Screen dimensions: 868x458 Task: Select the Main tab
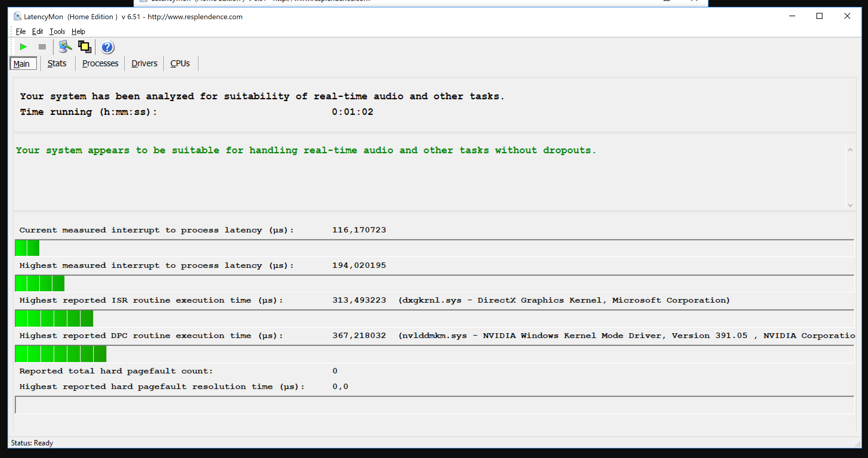pos(22,64)
